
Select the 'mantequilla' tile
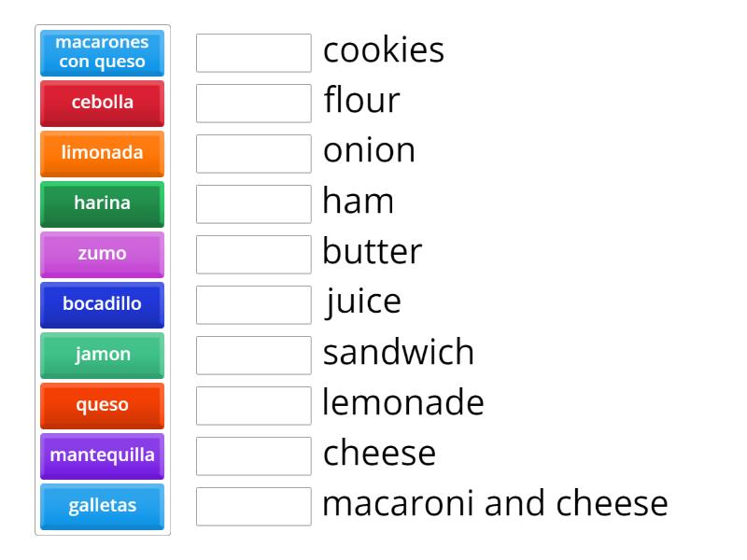[x=101, y=456]
